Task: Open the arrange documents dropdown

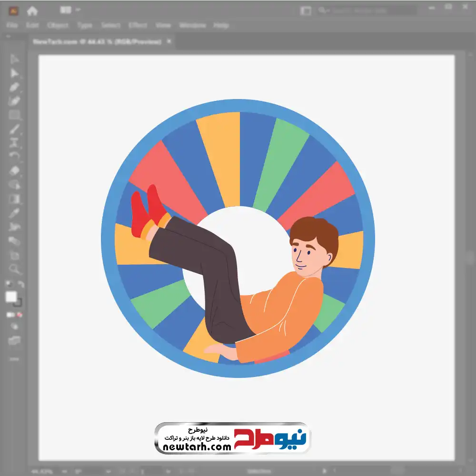Action: click(x=78, y=10)
